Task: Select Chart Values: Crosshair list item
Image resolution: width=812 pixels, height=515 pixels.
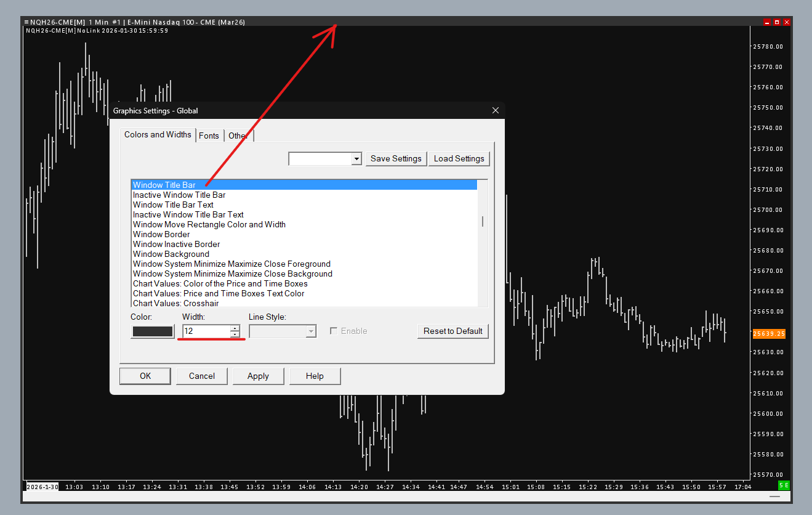Action: (x=304, y=302)
